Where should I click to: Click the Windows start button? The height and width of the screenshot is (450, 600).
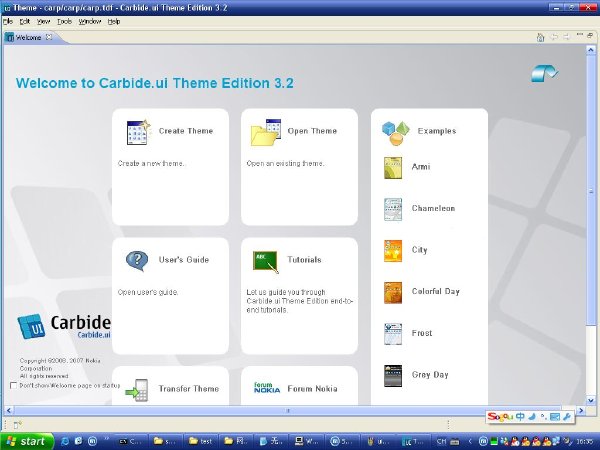coord(26,441)
